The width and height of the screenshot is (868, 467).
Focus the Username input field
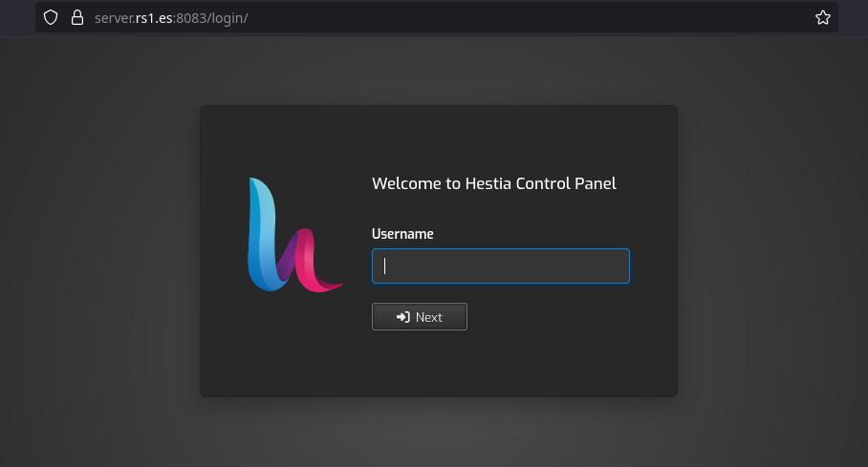point(500,266)
